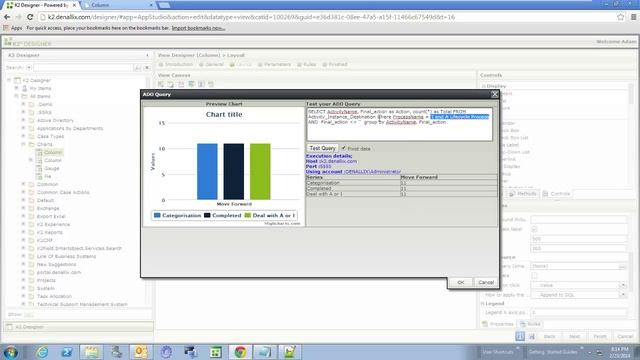Expand Applications by Departments folder
Screen dimensions: 640x360
[x=23, y=128]
